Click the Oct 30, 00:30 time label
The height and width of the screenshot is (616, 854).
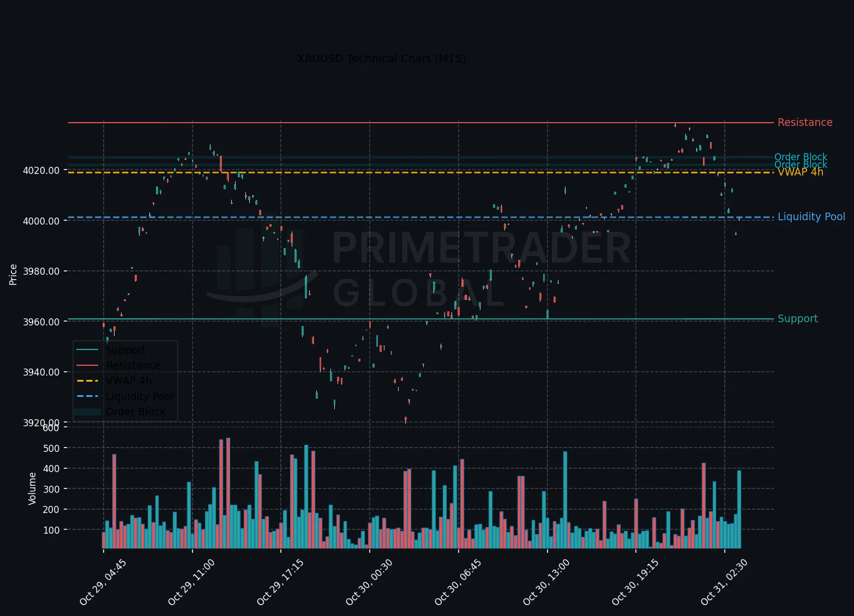(x=369, y=582)
